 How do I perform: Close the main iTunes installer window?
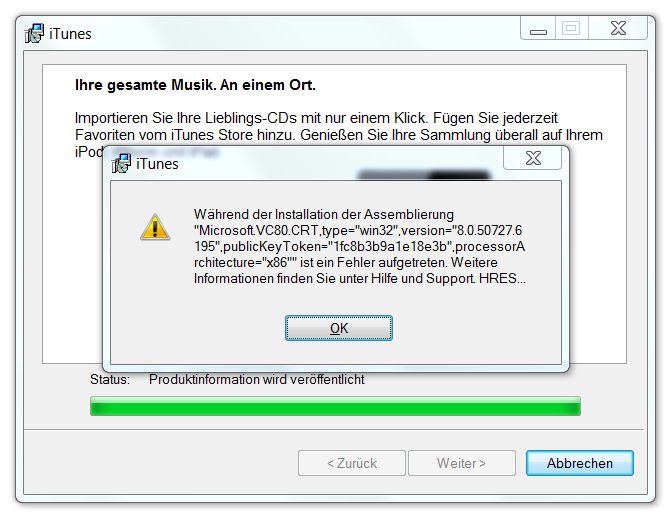618,29
